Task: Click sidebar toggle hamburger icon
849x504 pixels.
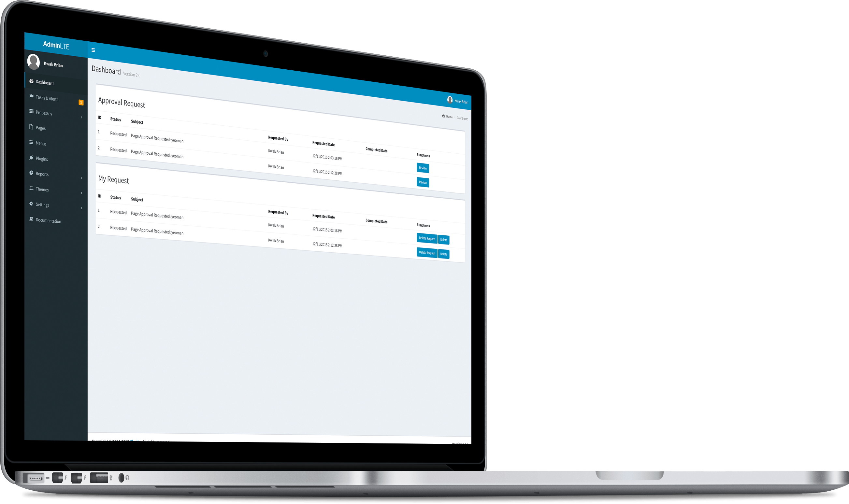Action: tap(94, 50)
